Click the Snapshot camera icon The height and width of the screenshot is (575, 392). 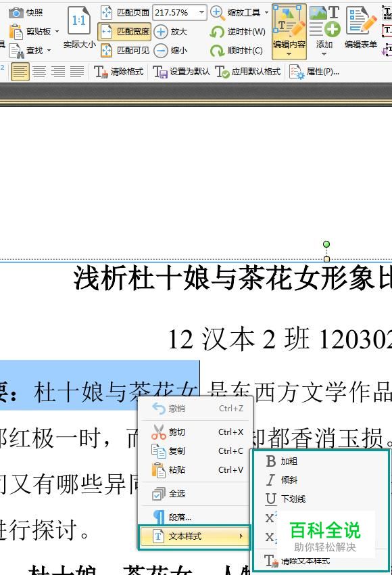pos(16,13)
